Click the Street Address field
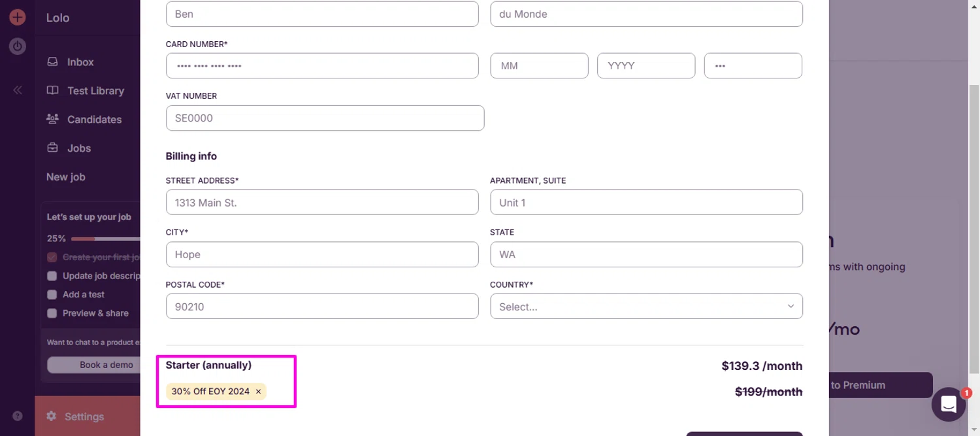This screenshot has width=980, height=436. [x=322, y=203]
